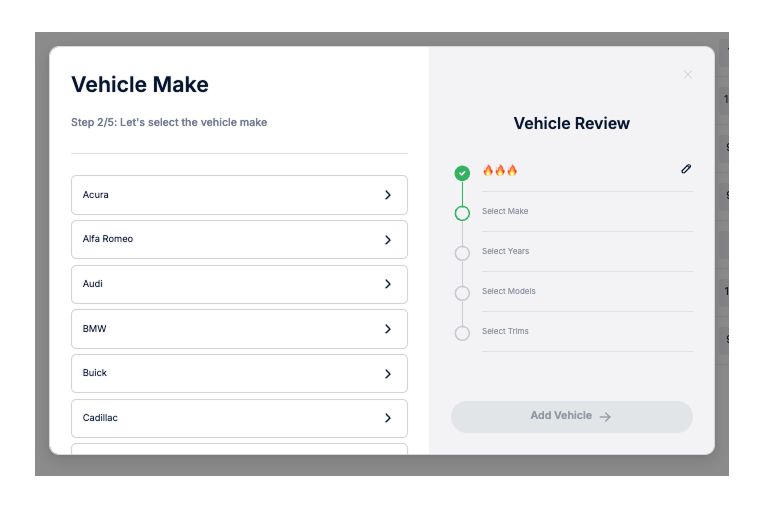Click the Select Trims step circle
Viewport: 776px width, 507px height.
click(462, 333)
